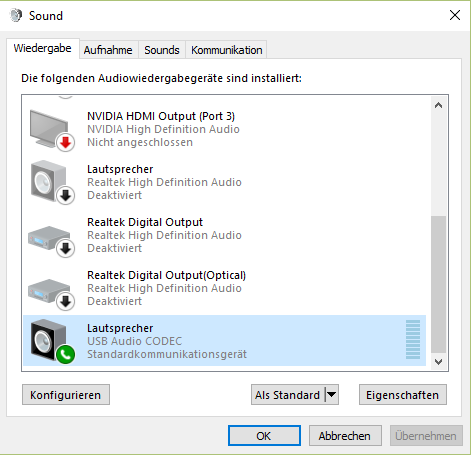The image size is (471, 455).
Task: Click the device list scrollbar thumb
Action: coord(439,284)
